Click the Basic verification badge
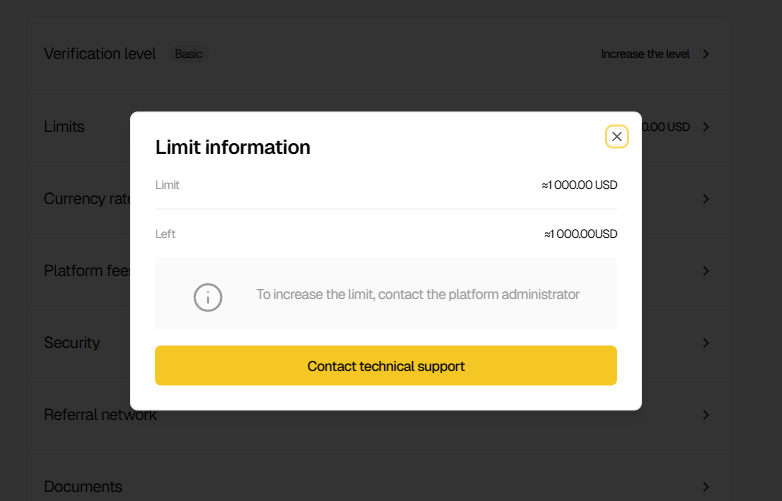Image resolution: width=782 pixels, height=501 pixels. (188, 54)
